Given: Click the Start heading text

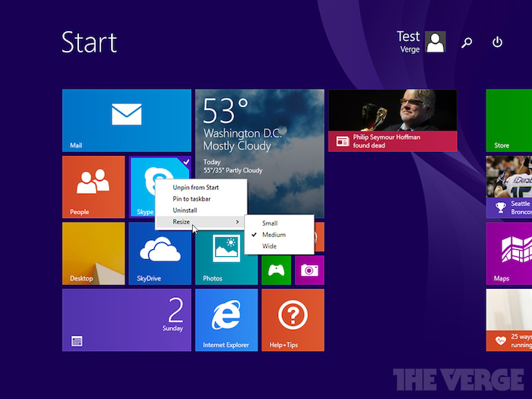Looking at the screenshot, I should click(x=89, y=43).
